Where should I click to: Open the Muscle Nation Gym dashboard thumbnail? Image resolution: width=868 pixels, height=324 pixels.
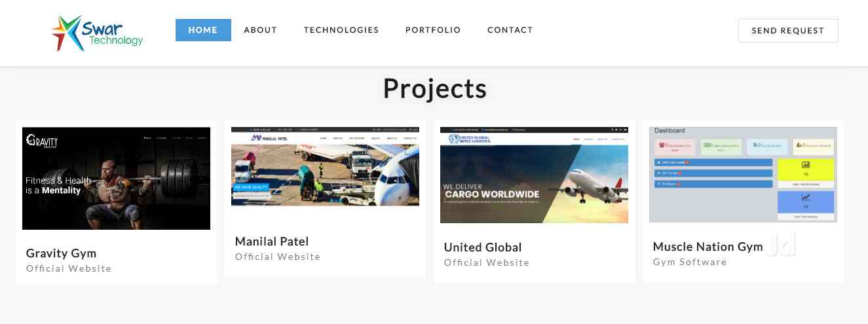[743, 175]
